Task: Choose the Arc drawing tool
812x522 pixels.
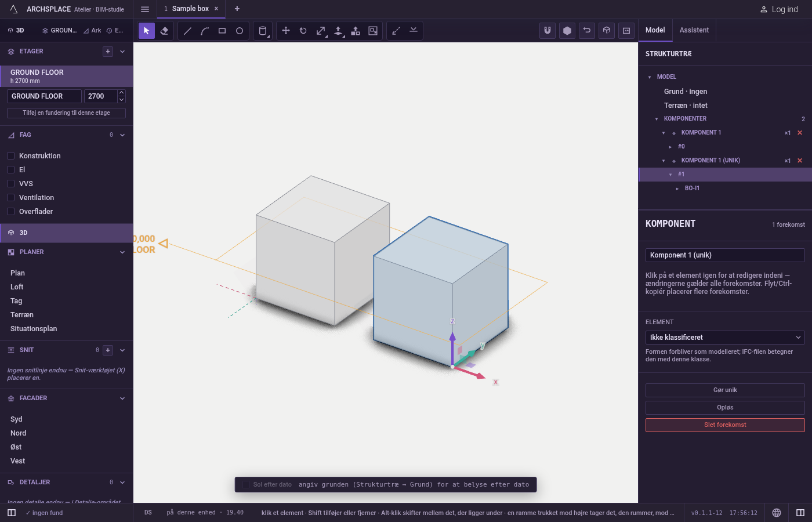Action: point(205,31)
